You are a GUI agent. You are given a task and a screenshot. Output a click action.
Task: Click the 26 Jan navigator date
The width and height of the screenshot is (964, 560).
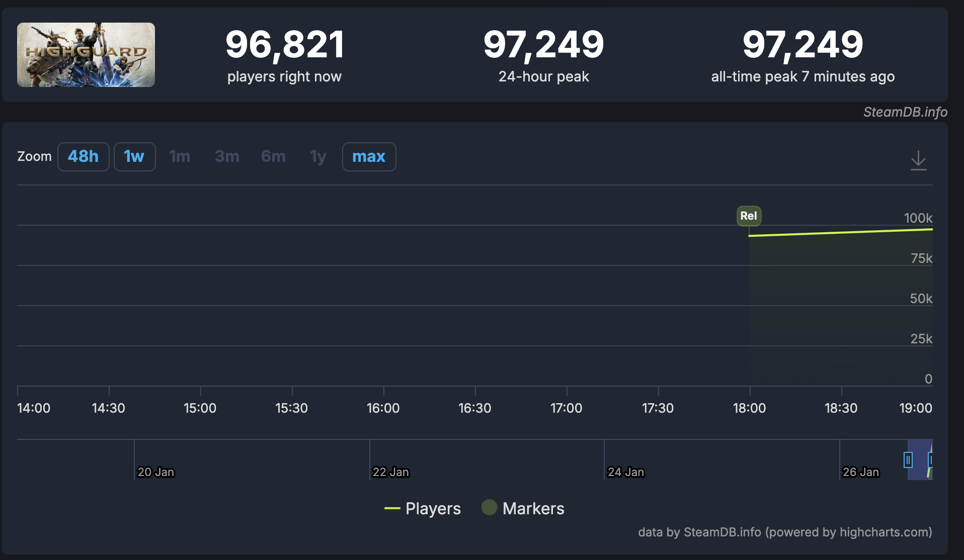[x=861, y=473]
